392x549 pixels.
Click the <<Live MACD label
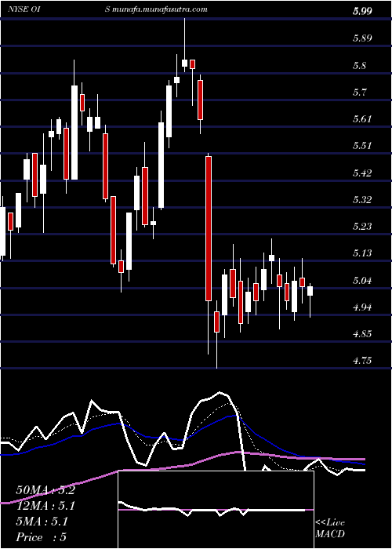pyautogui.click(x=330, y=528)
